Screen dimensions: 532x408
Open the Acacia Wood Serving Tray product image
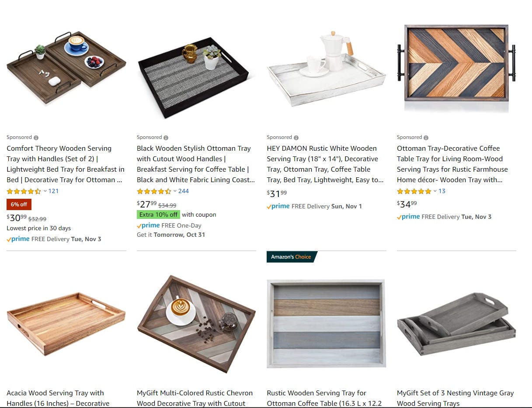point(66,324)
